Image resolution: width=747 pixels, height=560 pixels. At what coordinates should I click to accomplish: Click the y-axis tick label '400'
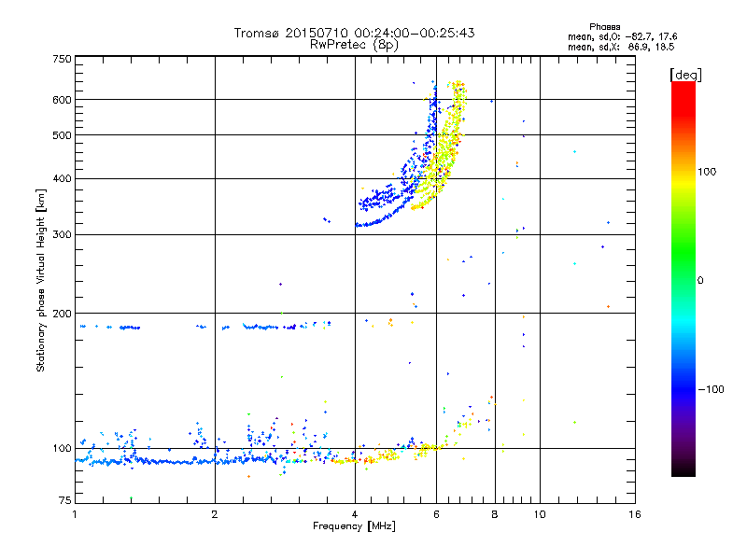click(x=62, y=178)
